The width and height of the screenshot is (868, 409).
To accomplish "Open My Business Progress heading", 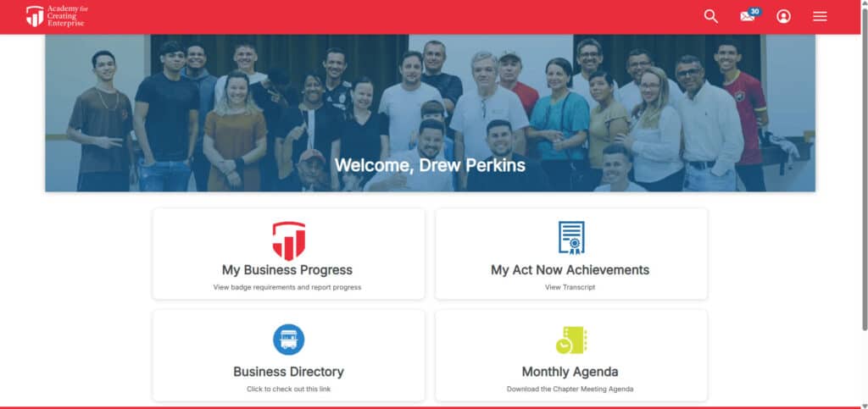I will click(287, 270).
